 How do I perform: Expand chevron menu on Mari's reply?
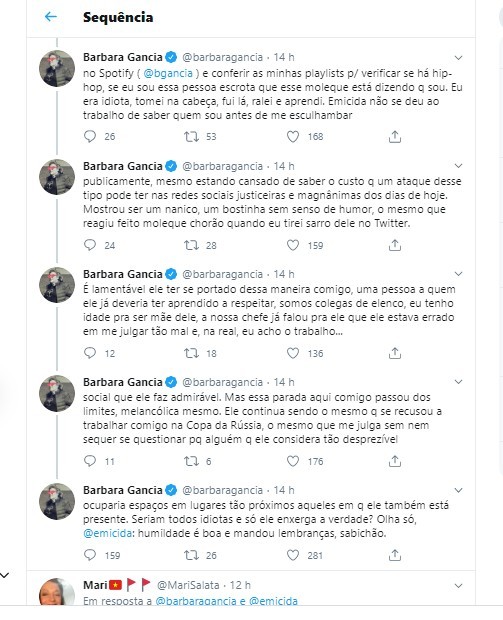coord(458,586)
